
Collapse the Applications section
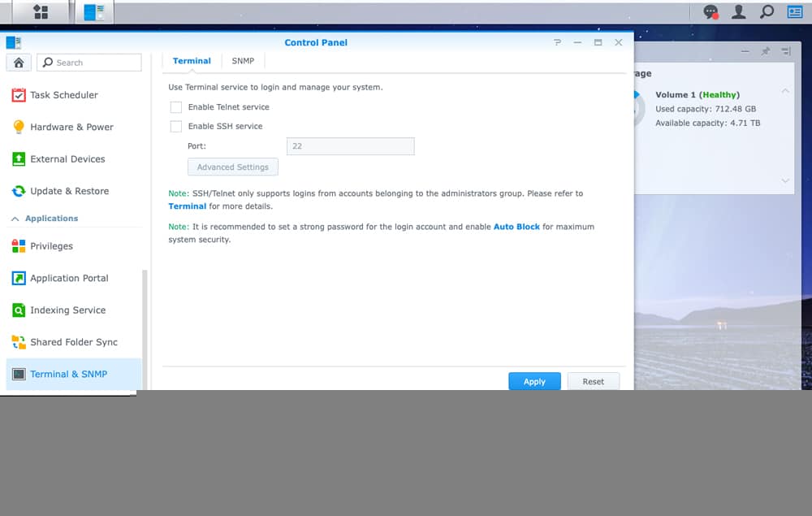click(x=15, y=219)
